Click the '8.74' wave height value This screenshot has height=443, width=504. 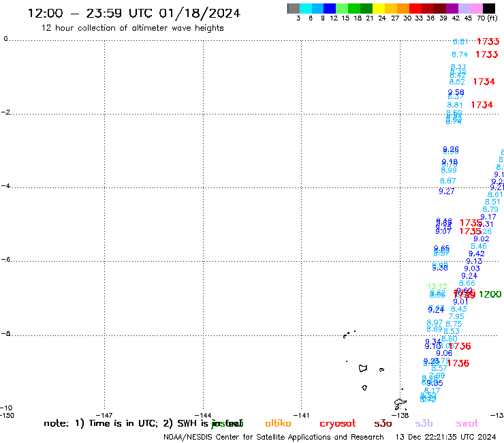coord(460,55)
